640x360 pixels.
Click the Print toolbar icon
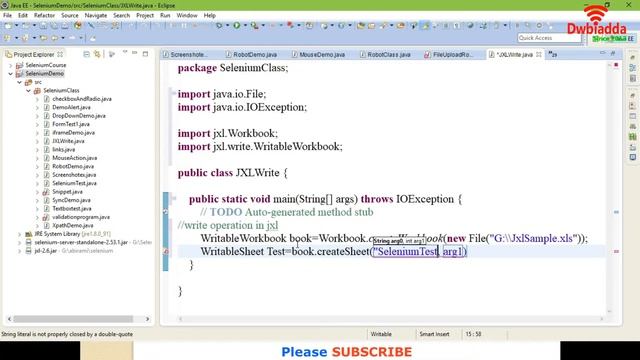coord(65,26)
